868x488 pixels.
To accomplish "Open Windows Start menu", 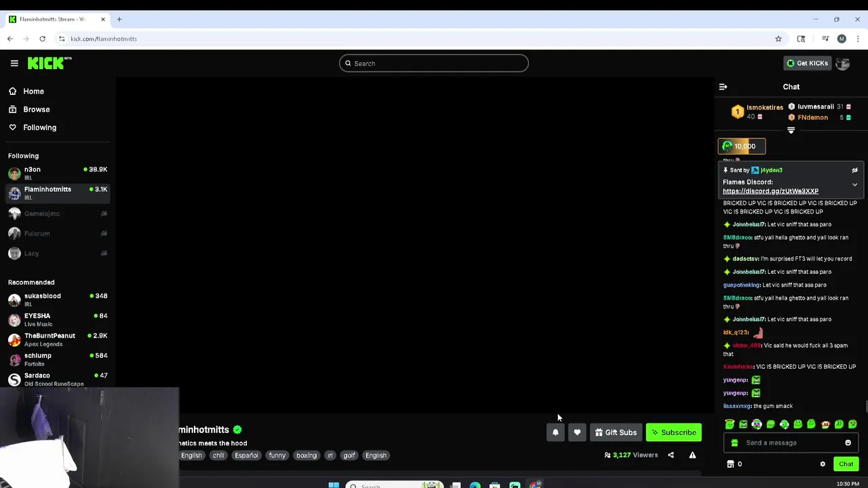I will pos(334,485).
